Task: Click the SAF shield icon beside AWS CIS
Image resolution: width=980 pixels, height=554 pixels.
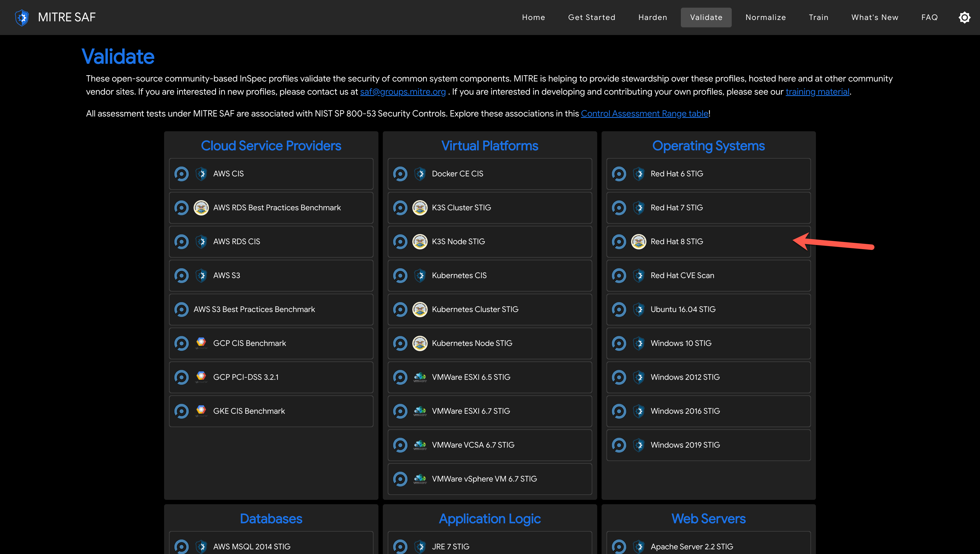Action: click(201, 174)
